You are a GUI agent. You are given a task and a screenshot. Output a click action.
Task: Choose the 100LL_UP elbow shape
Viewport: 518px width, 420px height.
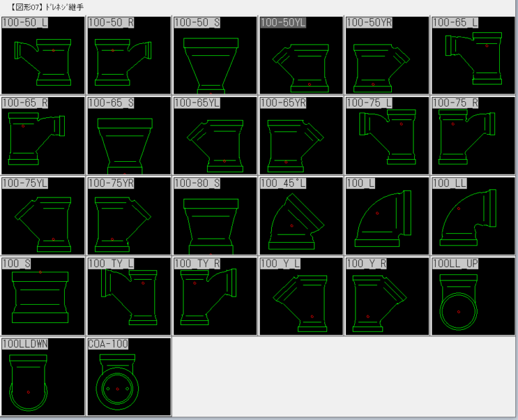pyautogui.click(x=473, y=296)
